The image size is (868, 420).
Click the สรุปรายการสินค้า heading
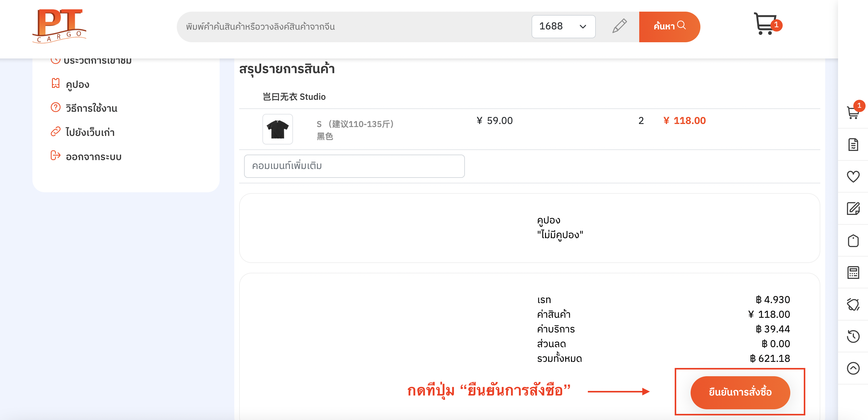tap(287, 69)
